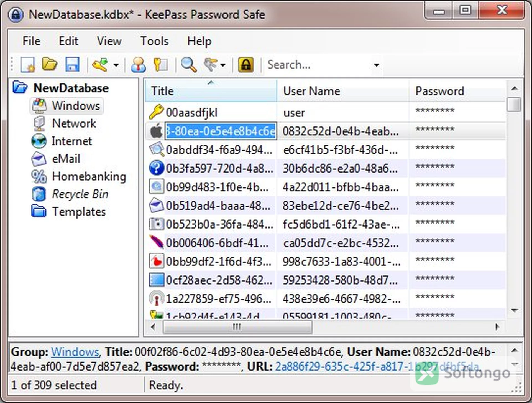Image resolution: width=532 pixels, height=403 pixels.
Task: Click the Add Entry key icon
Action: point(100,65)
